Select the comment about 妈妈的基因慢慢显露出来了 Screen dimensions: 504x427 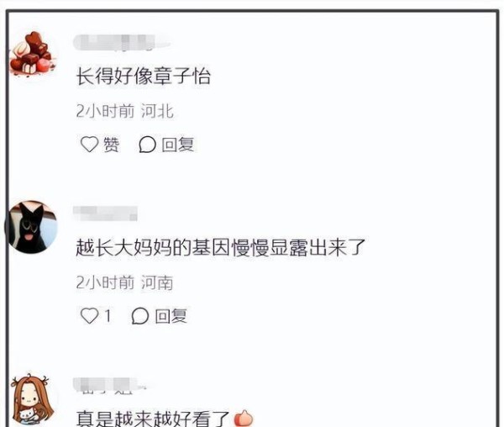221,247
